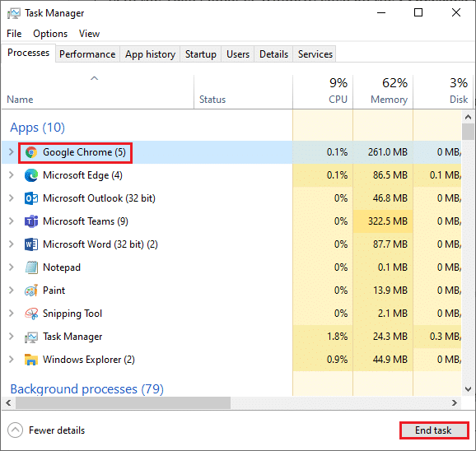The height and width of the screenshot is (451, 476).
Task: Click the Paint app icon
Action: click(31, 291)
